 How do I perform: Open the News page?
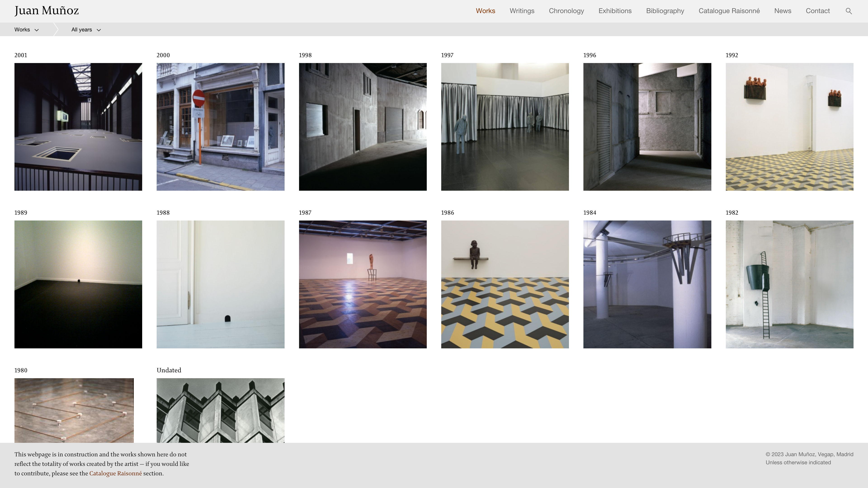pos(782,11)
